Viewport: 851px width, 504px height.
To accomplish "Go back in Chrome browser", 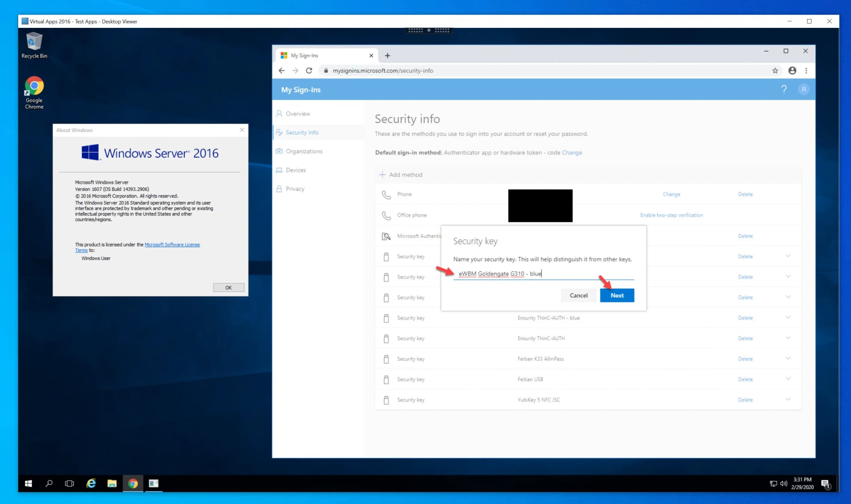I will 281,70.
